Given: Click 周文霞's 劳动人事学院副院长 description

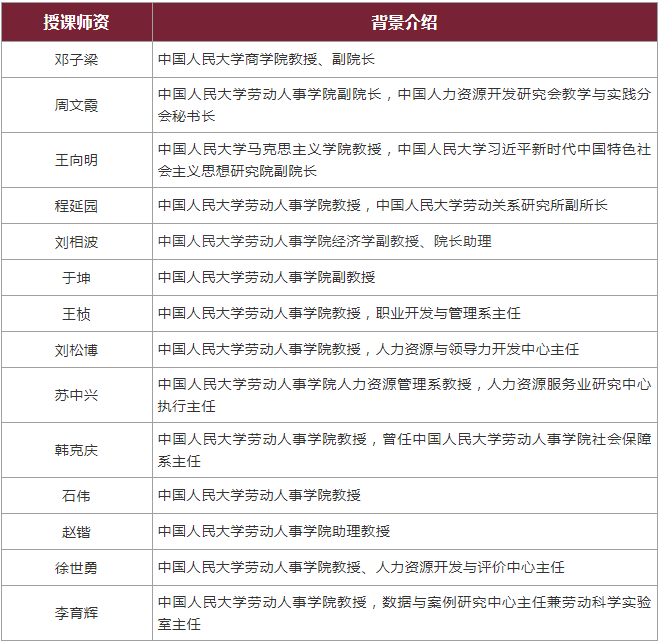Looking at the screenshot, I should click(x=405, y=105).
